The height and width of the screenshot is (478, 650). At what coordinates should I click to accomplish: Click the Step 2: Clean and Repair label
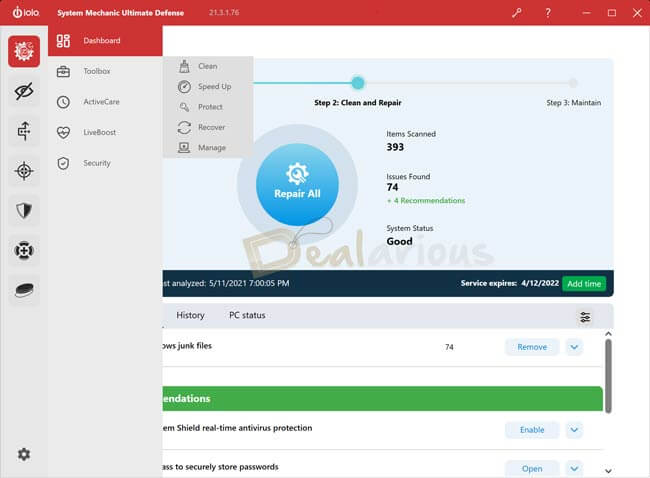coord(358,103)
